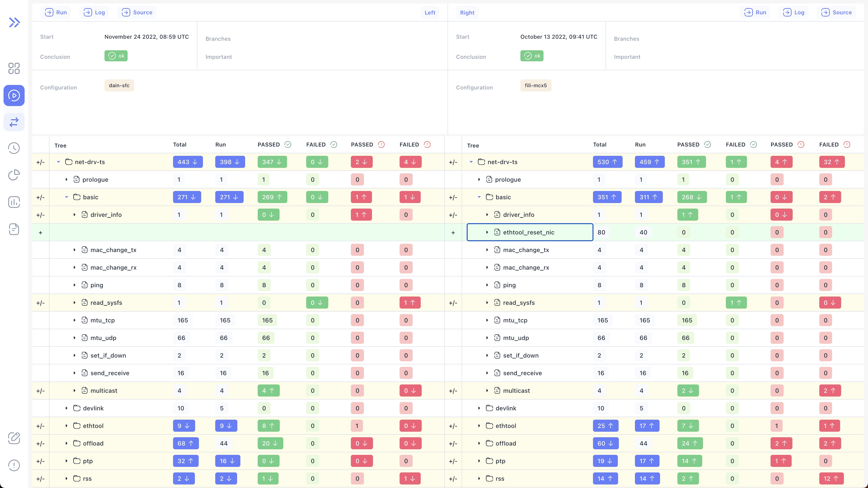
Task: Collapse the left net-drv-ts tree node
Action: pyautogui.click(x=58, y=162)
